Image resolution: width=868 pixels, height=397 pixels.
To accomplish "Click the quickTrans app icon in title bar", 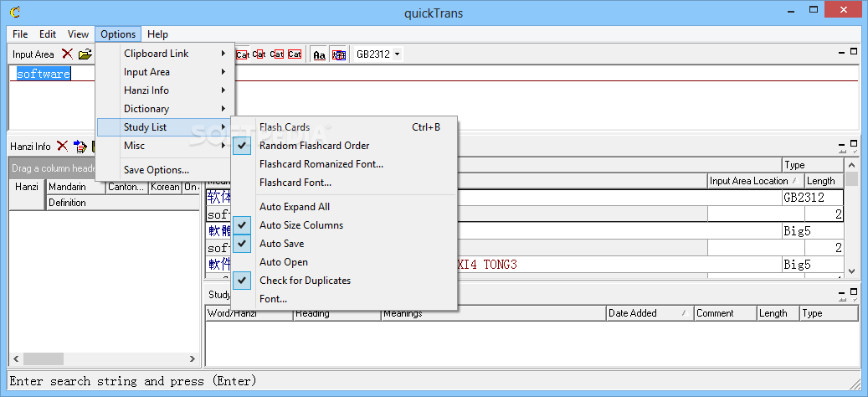I will pyautogui.click(x=16, y=11).
